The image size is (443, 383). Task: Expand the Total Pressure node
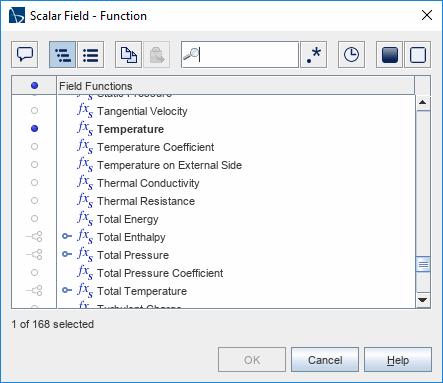coord(67,254)
